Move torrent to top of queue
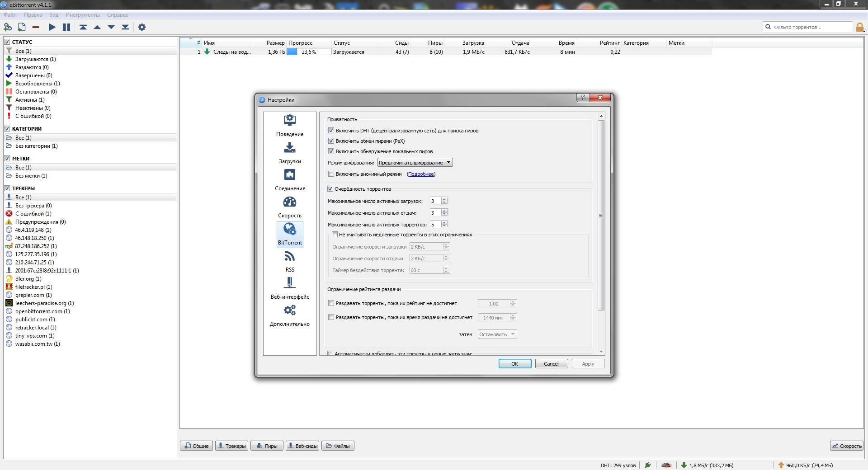 coord(83,27)
